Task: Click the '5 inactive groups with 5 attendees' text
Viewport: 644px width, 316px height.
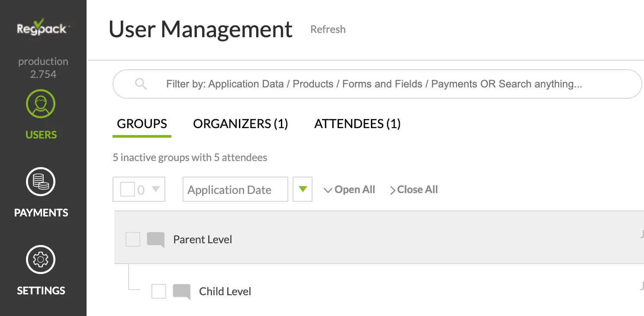Action: tap(190, 158)
